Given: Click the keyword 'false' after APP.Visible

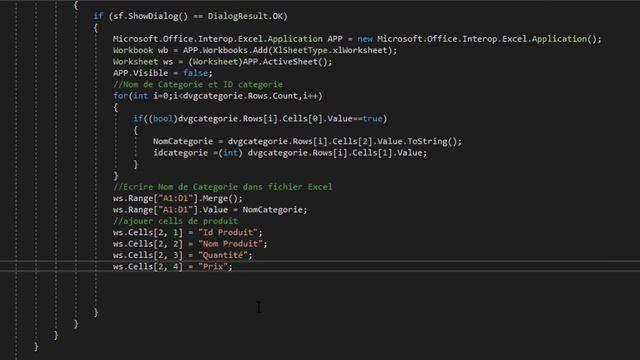Looking at the screenshot, I should (x=195, y=73).
